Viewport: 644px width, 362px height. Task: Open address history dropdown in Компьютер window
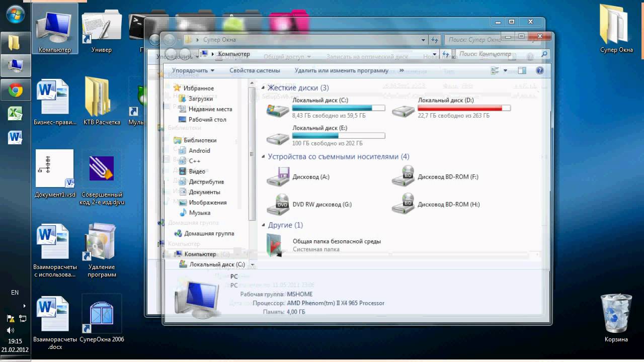[434, 54]
